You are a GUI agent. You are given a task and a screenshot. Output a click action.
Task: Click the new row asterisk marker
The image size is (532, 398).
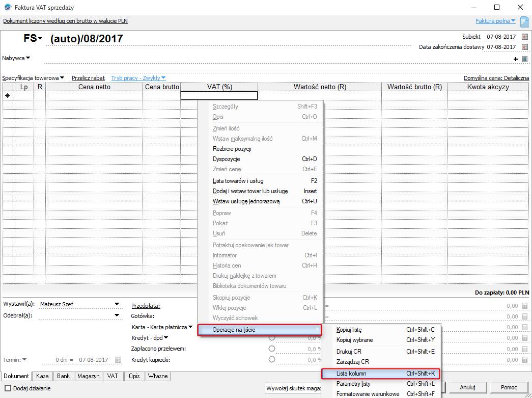[x=7, y=96]
